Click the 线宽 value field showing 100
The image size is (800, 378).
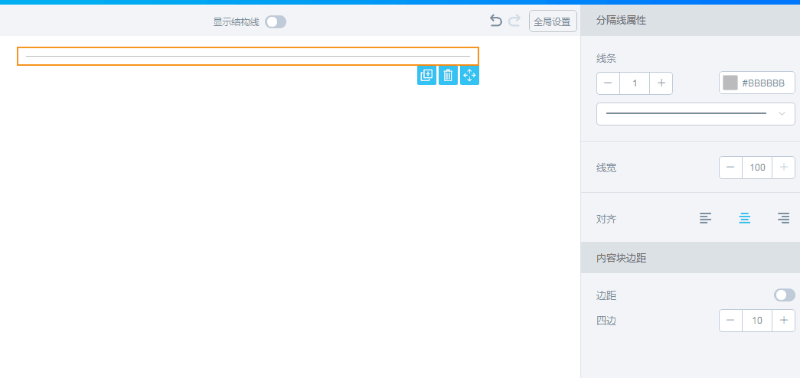pos(758,167)
